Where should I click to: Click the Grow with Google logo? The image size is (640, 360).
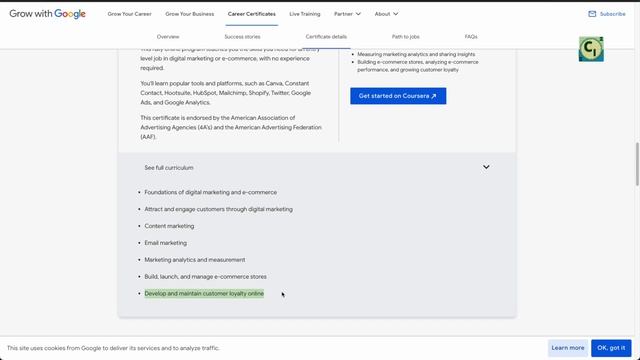coord(47,14)
